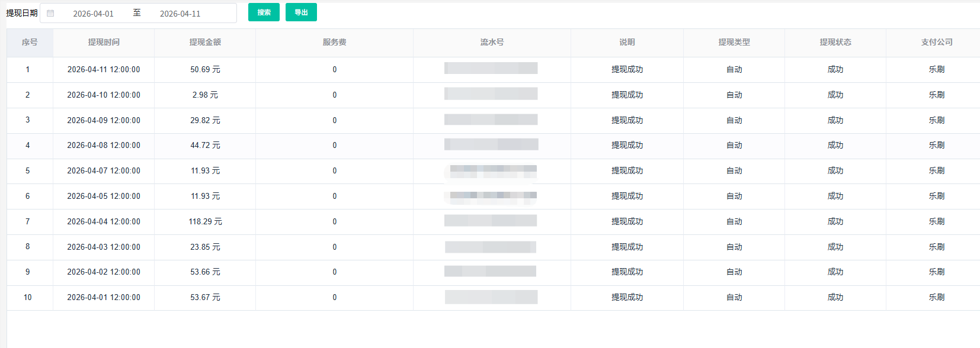Select the time cell 2026-04-05 12:00:00

point(104,196)
